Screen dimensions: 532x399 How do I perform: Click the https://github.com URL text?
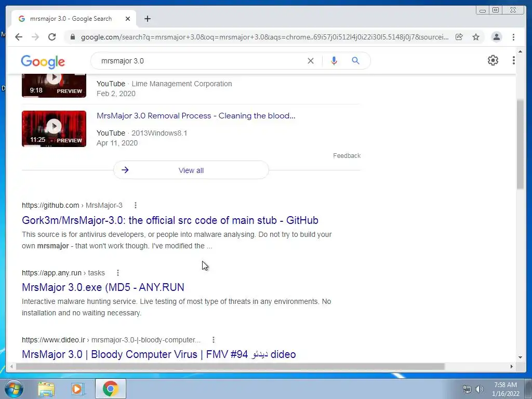click(x=50, y=205)
